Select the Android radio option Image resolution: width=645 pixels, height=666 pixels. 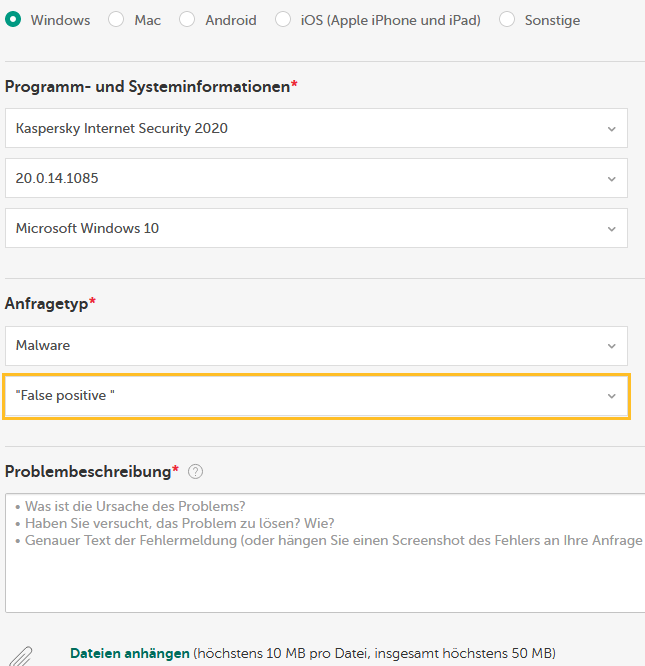pos(187,20)
